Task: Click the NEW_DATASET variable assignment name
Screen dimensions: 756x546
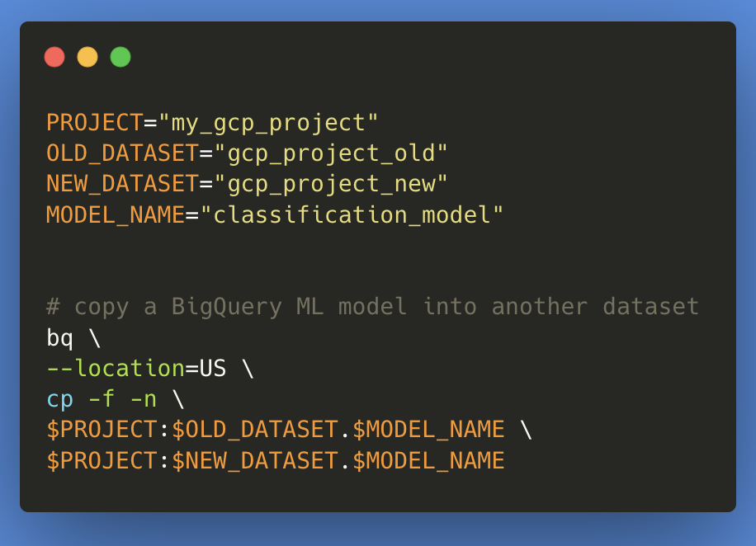Action: [122, 184]
